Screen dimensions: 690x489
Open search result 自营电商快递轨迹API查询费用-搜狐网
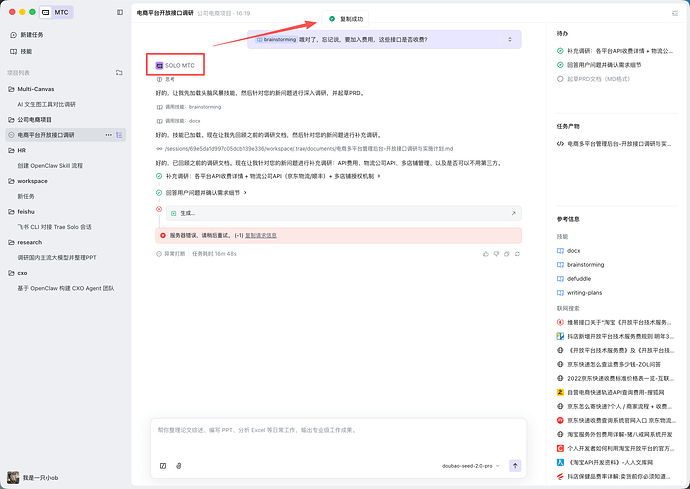[611, 393]
